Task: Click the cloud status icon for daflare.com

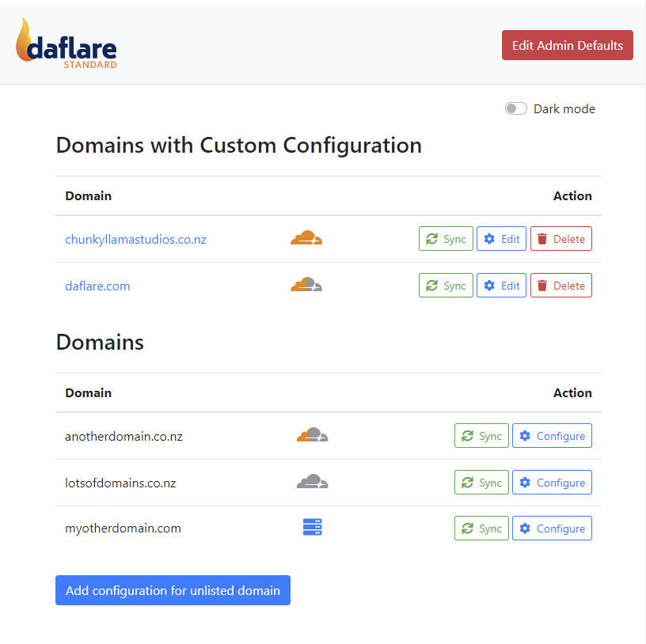Action: (306, 285)
